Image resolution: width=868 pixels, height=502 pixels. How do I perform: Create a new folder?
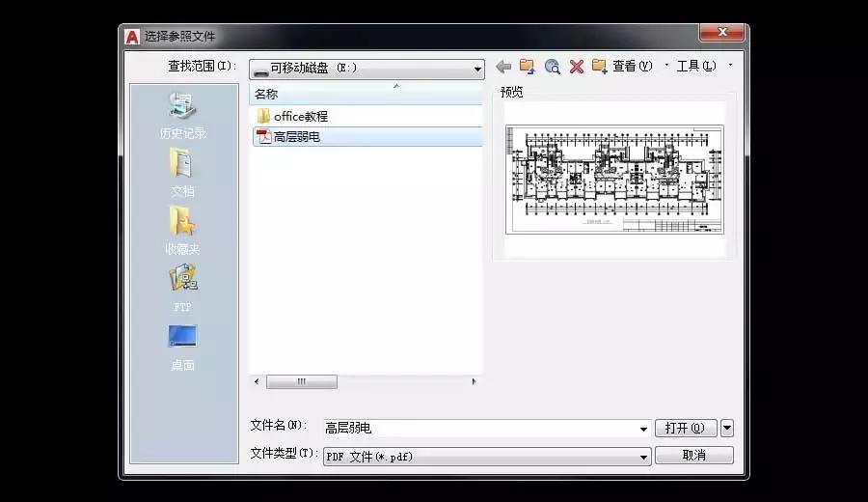(x=599, y=67)
